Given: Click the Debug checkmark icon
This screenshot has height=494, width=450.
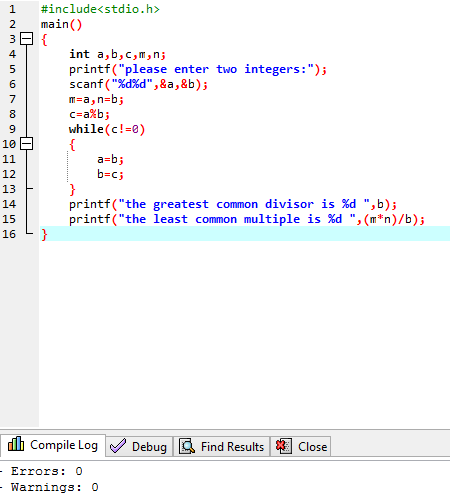Looking at the screenshot, I should (x=118, y=446).
